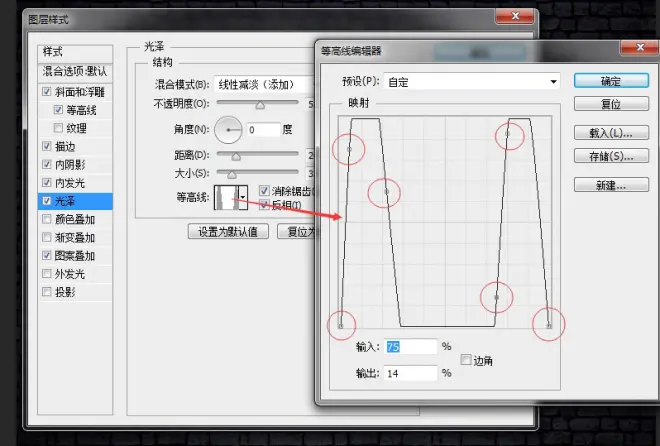660x446 pixels.
Task: Select the bottom-left curve point in the mapping grid
Action: [341, 325]
